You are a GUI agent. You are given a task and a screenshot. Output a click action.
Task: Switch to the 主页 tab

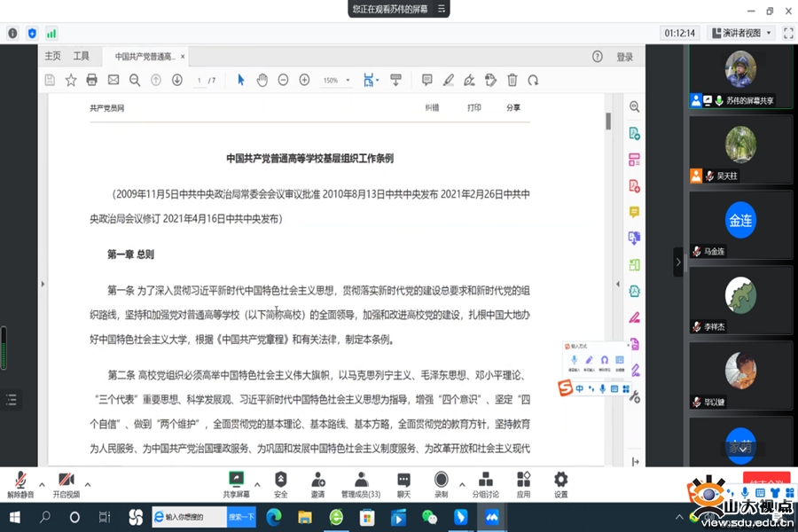pyautogui.click(x=53, y=57)
